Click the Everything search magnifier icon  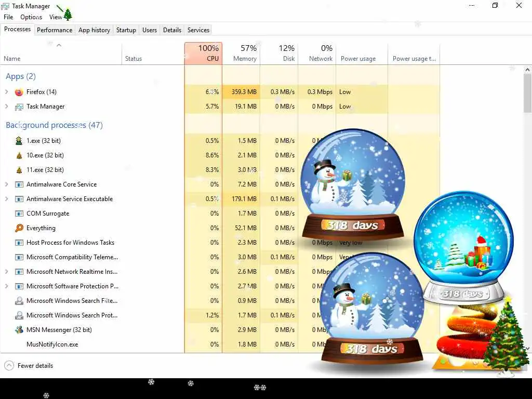(x=19, y=228)
